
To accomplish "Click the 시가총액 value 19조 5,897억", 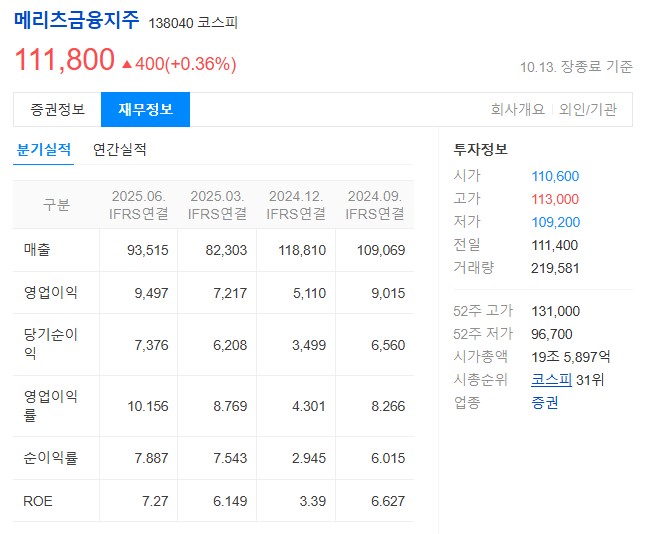I will 571,357.
